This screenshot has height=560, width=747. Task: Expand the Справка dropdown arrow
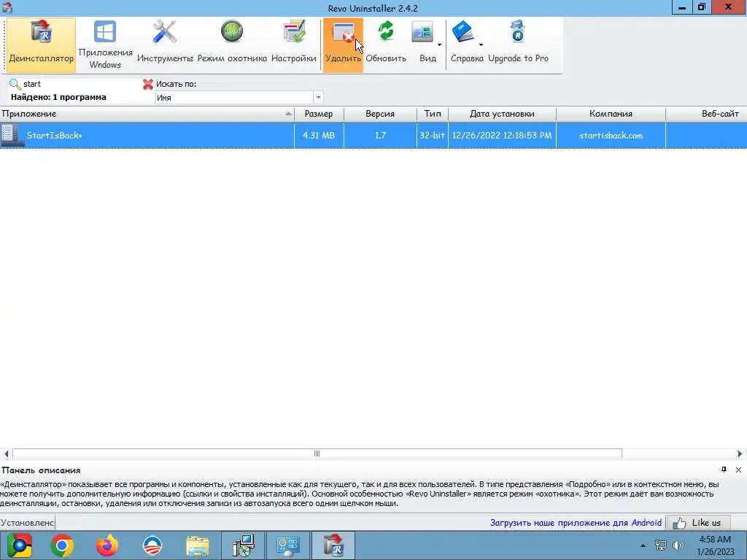[x=481, y=44]
